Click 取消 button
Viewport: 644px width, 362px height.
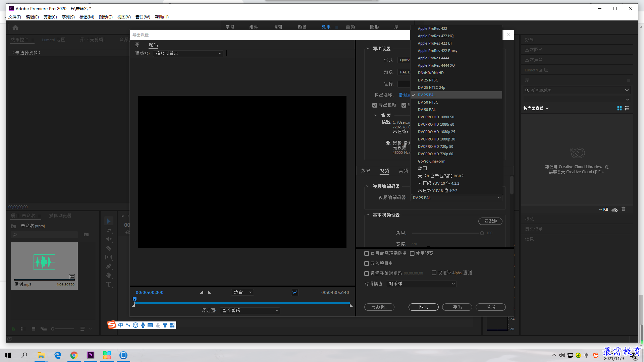point(491,307)
